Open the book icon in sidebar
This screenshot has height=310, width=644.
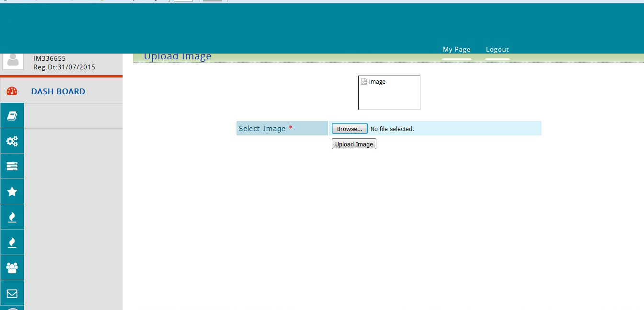pos(12,116)
